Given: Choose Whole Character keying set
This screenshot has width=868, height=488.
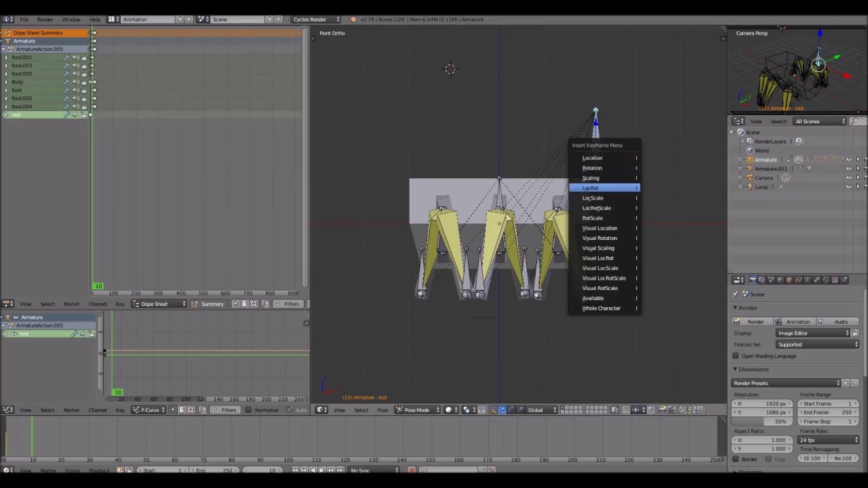Looking at the screenshot, I should (604, 308).
